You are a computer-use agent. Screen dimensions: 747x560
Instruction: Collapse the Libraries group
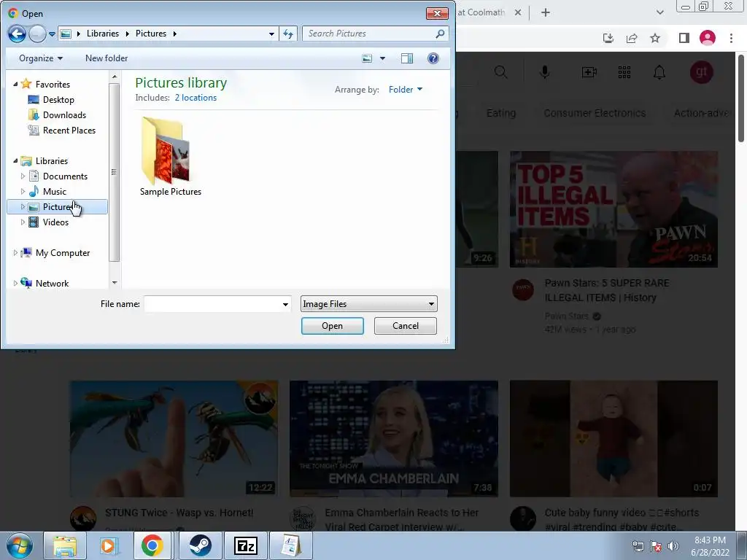(15, 161)
